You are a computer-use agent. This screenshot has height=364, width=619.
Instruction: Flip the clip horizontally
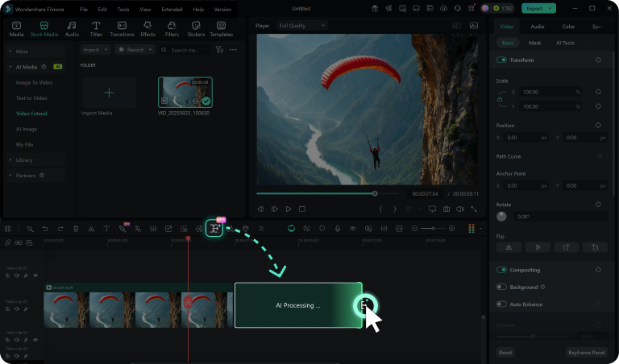click(509, 247)
